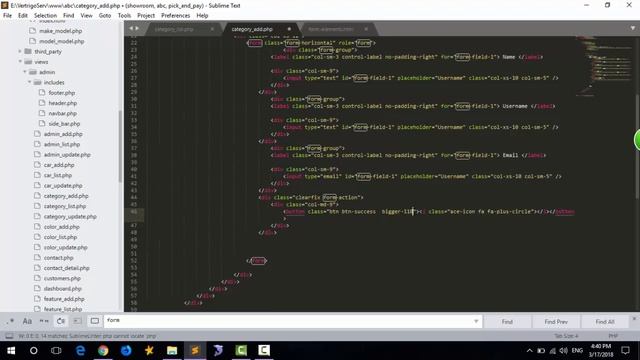Click the Find Prev button
Screen dimensions: 640x360
556,322
